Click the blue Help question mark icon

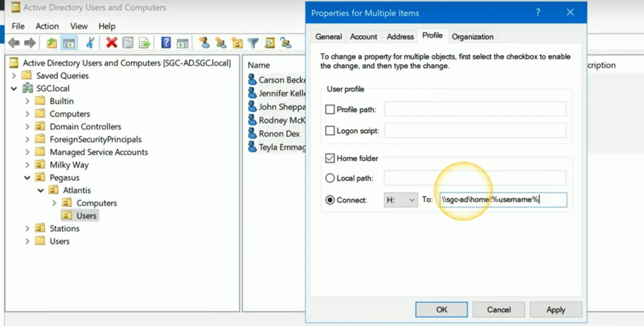click(x=166, y=43)
